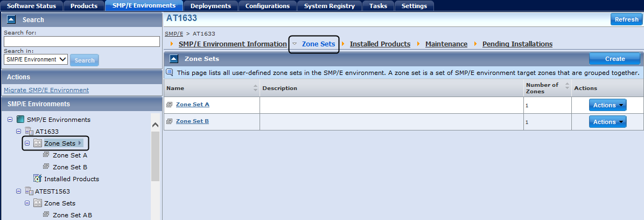
Task: Click the tree scrollbar up arrow
Action: 155,125
